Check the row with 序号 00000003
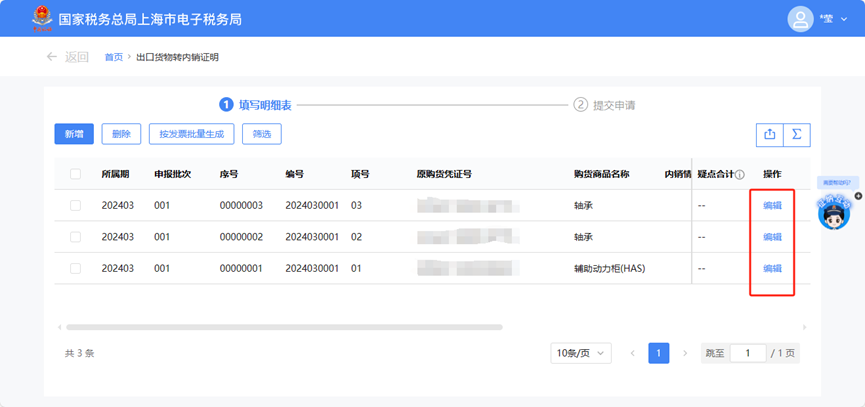865x407 pixels. click(76, 205)
